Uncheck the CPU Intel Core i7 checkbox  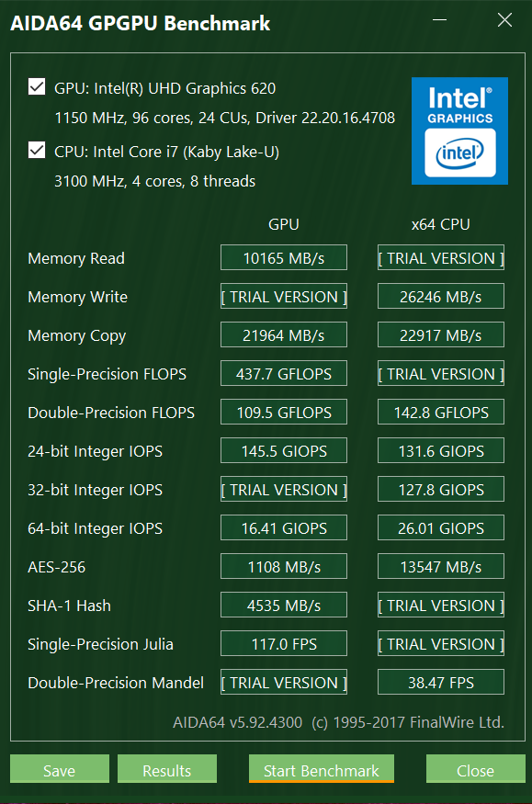pyautogui.click(x=37, y=151)
